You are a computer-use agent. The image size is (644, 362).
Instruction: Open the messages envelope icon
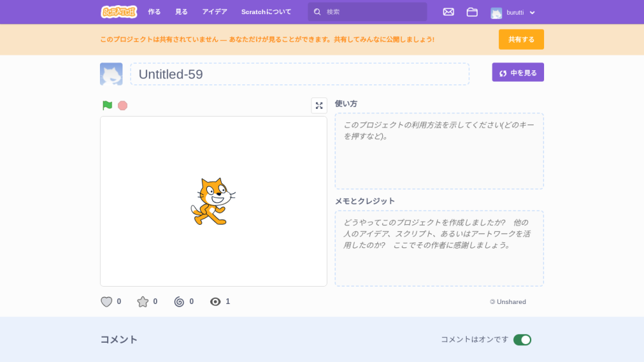[449, 12]
